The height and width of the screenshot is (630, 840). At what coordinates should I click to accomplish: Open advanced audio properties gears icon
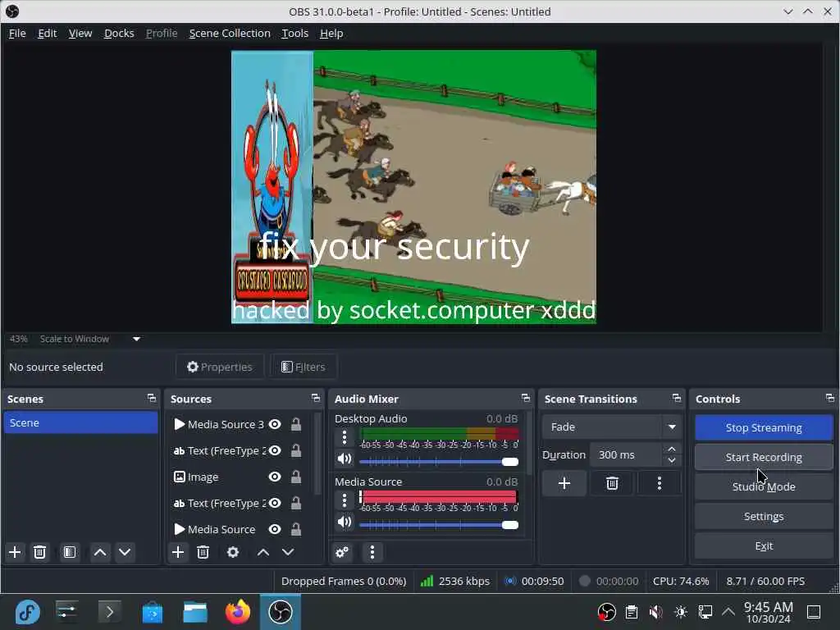click(x=342, y=552)
